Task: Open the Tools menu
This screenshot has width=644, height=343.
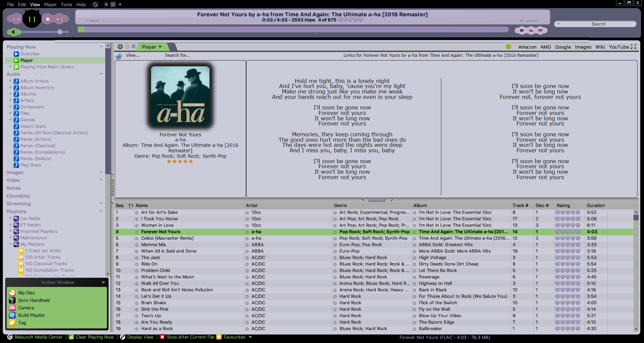Action: 66,4
